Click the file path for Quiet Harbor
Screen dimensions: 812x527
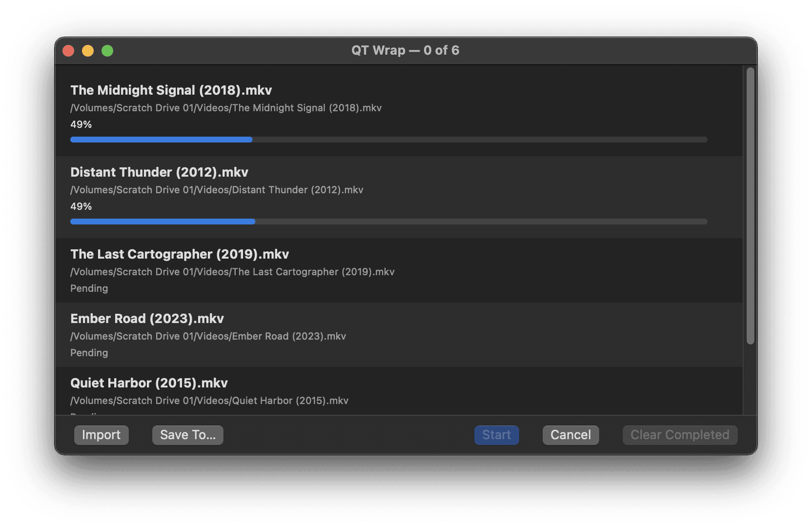point(209,400)
